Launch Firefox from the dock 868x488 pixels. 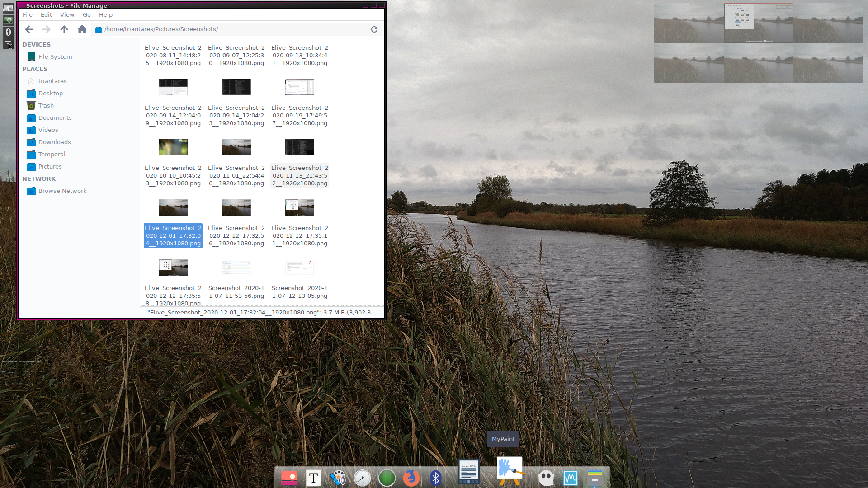click(411, 478)
